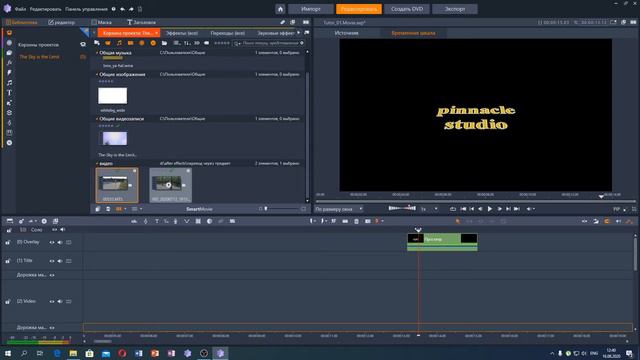Screen dimensions: 640x360
Task: Switch to the Переходы library tab
Action: click(228, 33)
